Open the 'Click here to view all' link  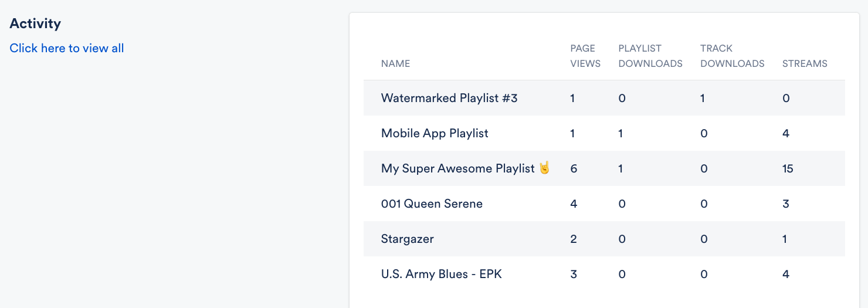pyautogui.click(x=67, y=48)
